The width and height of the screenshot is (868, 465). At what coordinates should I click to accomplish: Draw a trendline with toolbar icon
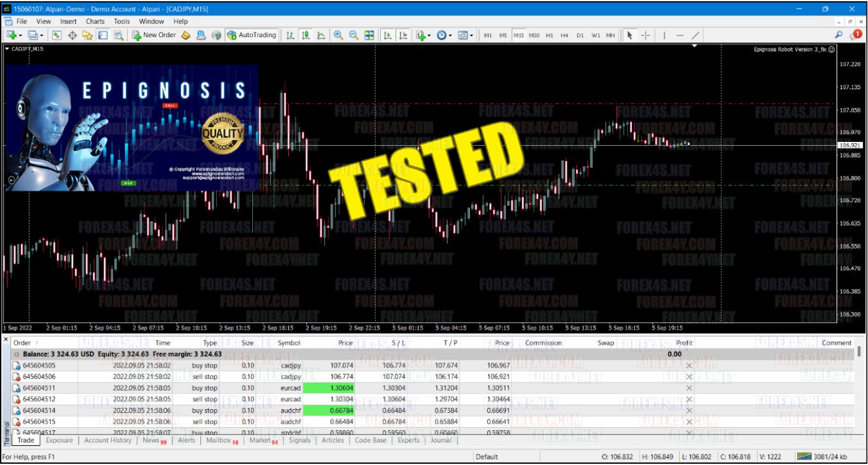pos(695,35)
